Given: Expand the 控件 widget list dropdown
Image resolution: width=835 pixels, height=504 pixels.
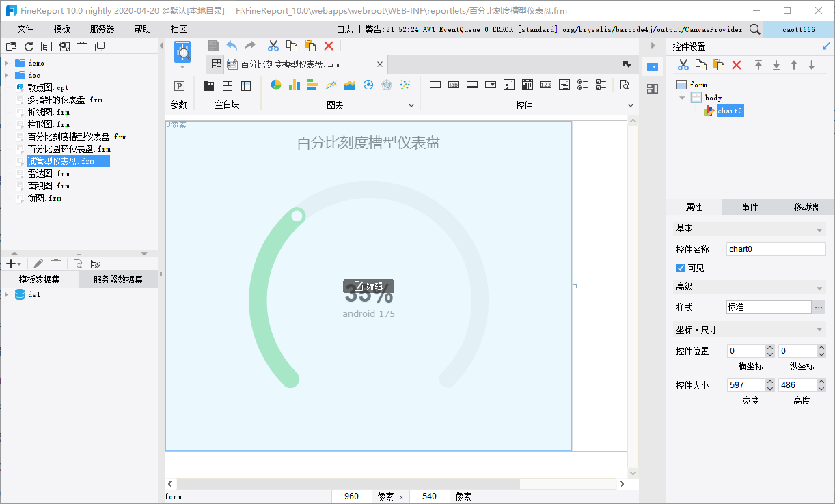Looking at the screenshot, I should 631,105.
